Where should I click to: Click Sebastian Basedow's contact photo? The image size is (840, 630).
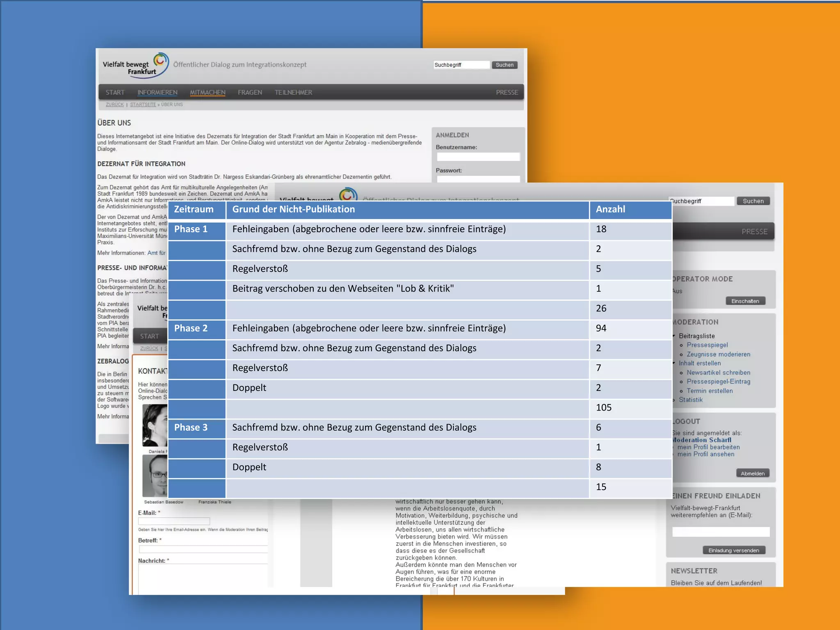click(155, 476)
